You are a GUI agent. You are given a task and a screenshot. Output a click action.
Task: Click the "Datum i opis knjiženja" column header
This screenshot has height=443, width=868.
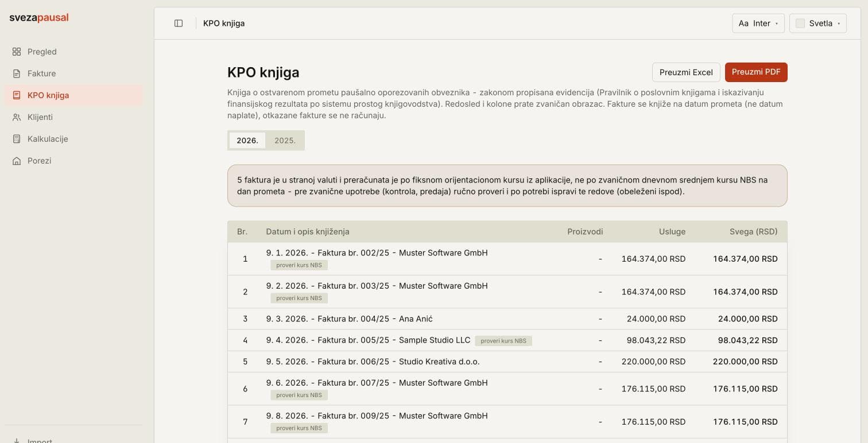click(x=308, y=232)
